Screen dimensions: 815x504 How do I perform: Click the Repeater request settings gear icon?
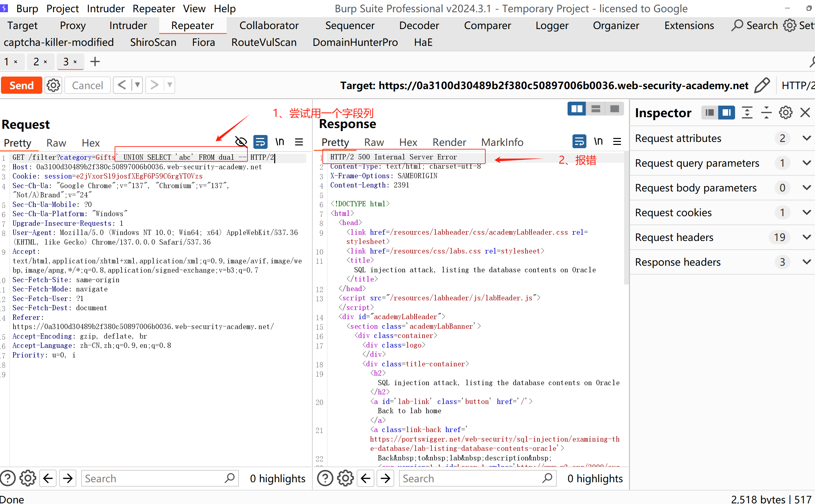tap(54, 85)
